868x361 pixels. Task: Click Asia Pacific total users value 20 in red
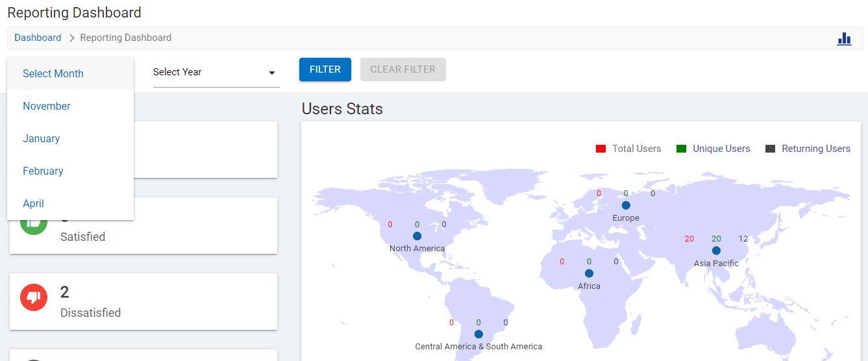tap(689, 239)
